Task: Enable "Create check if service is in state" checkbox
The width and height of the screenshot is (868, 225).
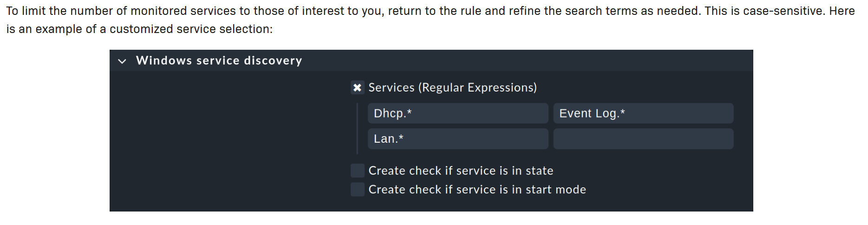Action: (357, 171)
